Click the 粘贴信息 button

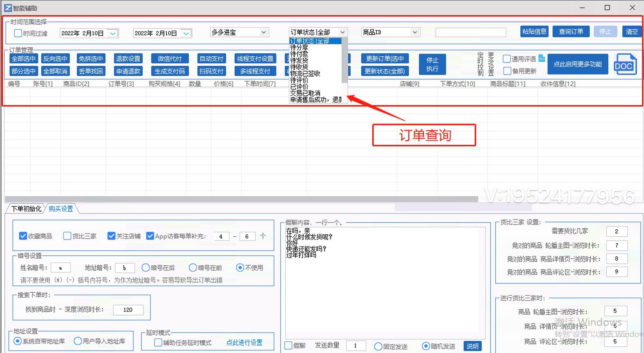[534, 31]
